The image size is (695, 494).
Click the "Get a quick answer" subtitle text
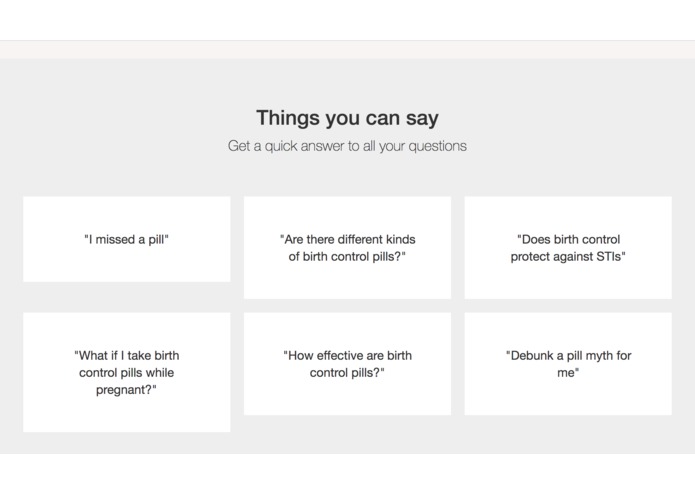coord(347,146)
